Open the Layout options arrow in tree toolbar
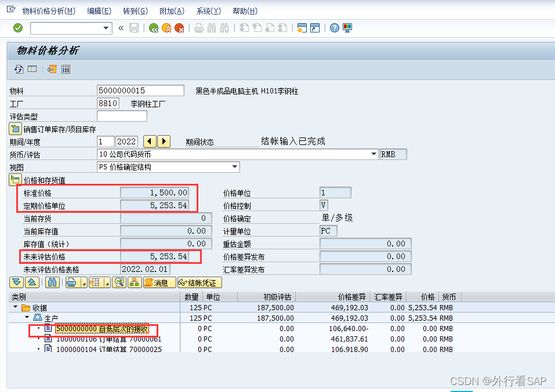The height and width of the screenshot is (392, 555). tap(108, 282)
